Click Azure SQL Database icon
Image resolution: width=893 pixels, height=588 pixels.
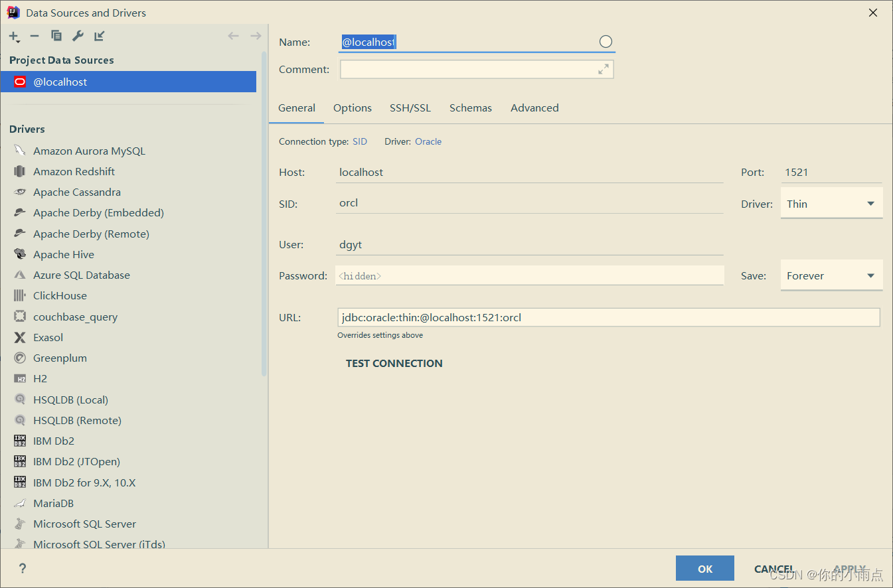[x=20, y=275]
